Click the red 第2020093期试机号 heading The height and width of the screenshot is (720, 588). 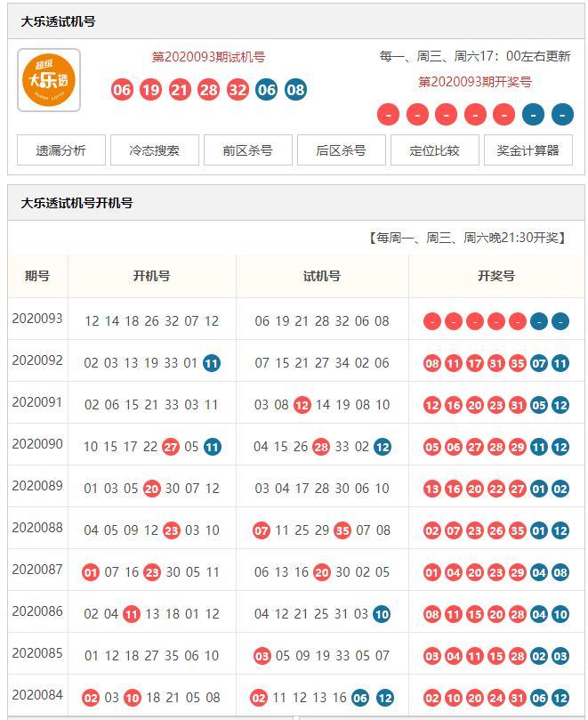point(209,57)
